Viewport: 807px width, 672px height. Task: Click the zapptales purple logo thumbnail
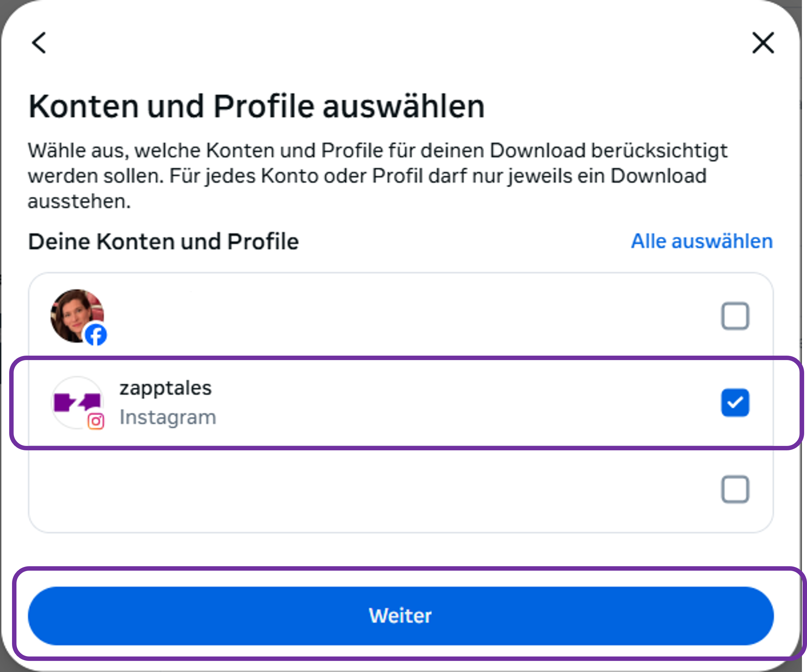[x=77, y=403]
